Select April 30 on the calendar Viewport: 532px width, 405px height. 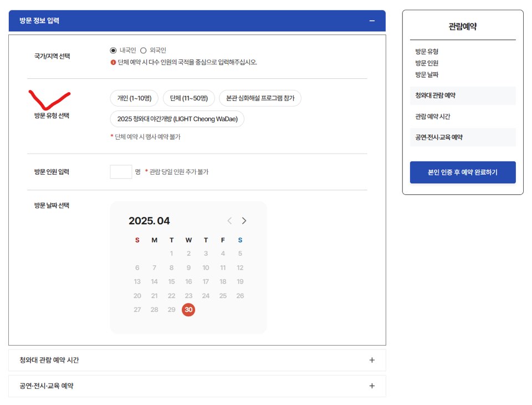[x=188, y=310]
